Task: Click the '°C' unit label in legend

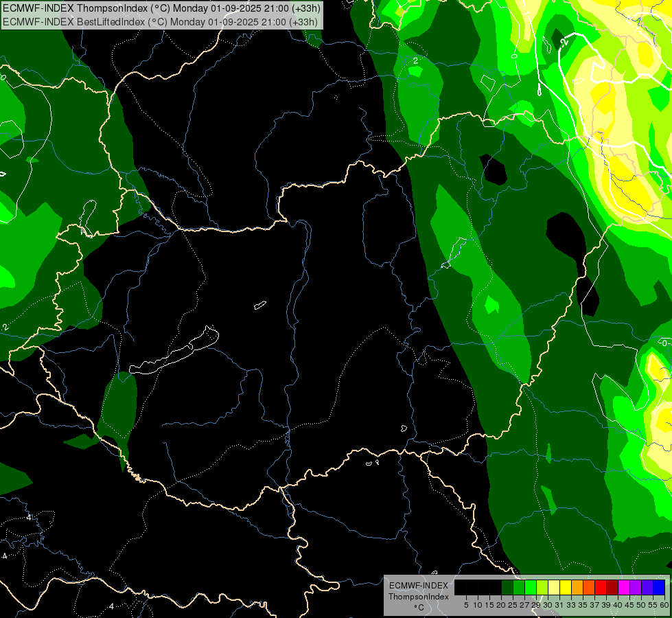Action: 419,608
